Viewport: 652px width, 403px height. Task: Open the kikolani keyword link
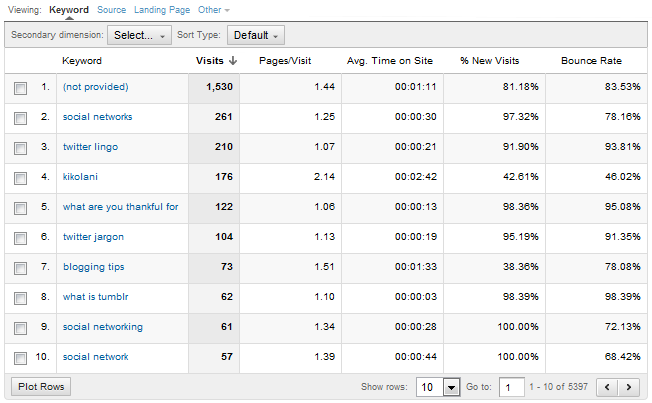pos(80,177)
